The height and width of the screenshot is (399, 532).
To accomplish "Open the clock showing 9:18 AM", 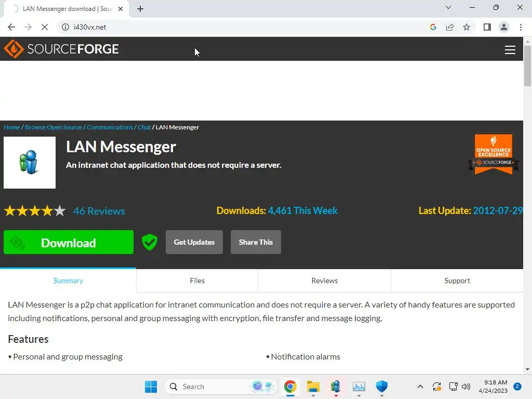I will 493,387.
